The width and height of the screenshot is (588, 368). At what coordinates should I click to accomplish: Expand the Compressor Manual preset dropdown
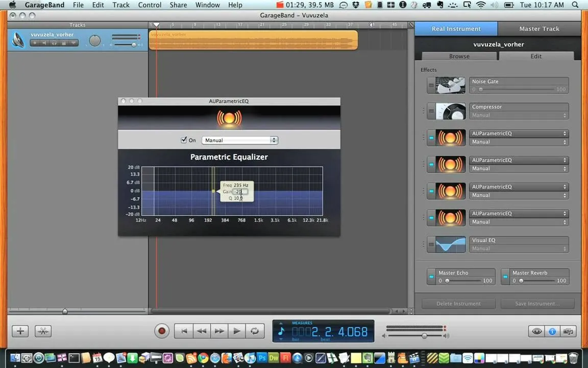pos(519,116)
